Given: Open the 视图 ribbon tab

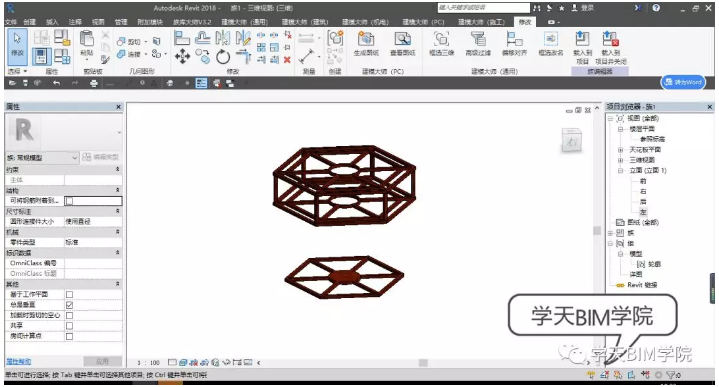Looking at the screenshot, I should [98, 22].
